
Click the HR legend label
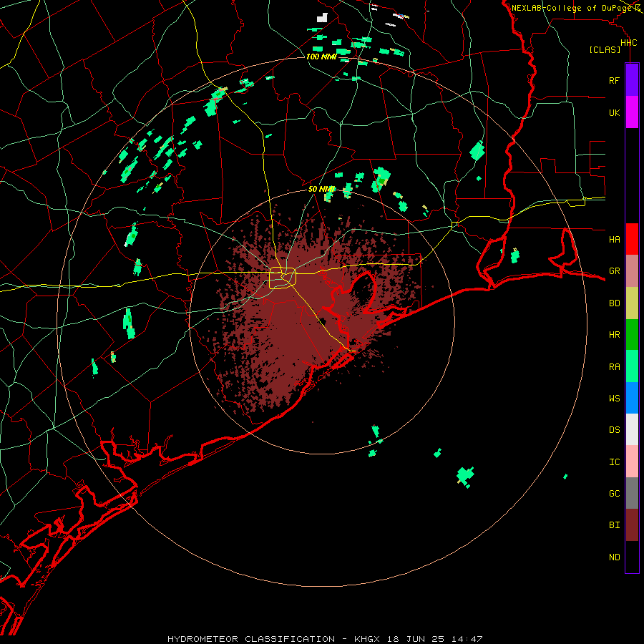pos(614,335)
